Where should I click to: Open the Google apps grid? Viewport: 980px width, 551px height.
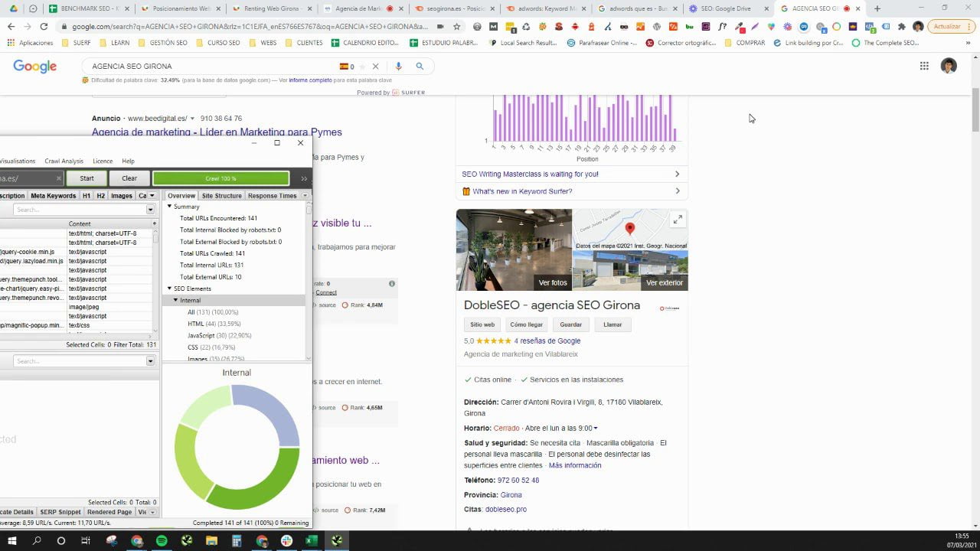coord(924,66)
